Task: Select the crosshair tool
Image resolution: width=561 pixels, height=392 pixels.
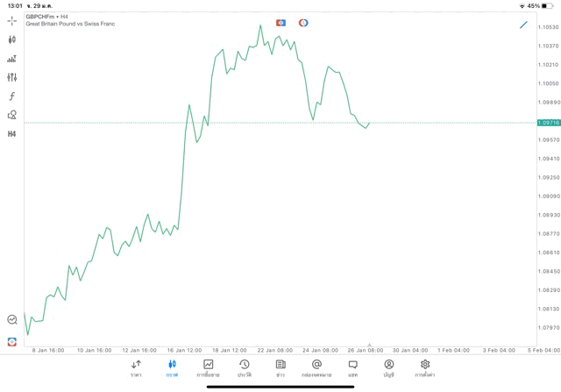Action: (x=12, y=20)
